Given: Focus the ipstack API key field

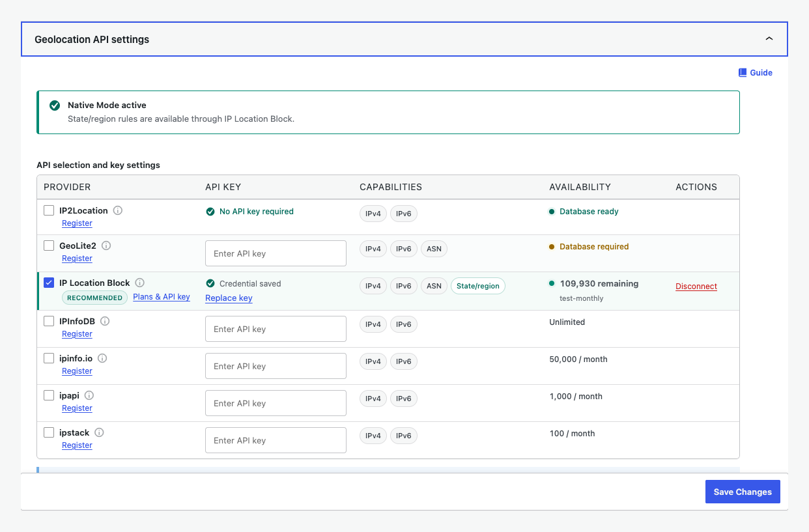Looking at the screenshot, I should [276, 440].
